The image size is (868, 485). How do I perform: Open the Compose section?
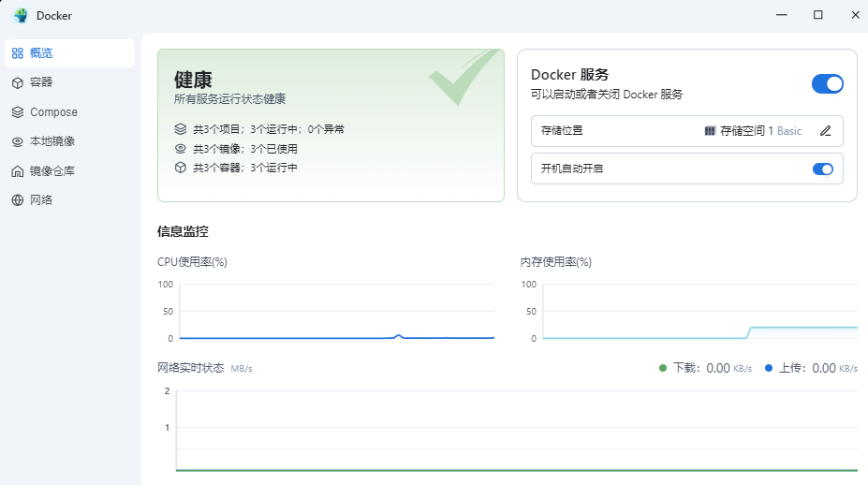tap(69, 112)
